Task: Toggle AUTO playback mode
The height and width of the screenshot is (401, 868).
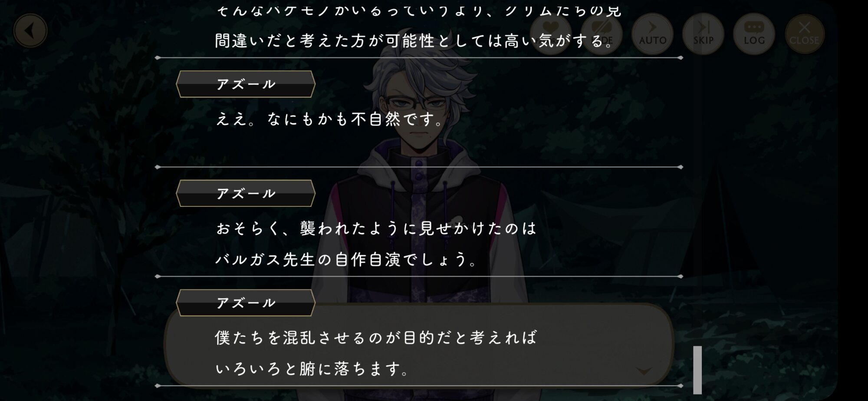Action: [652, 34]
